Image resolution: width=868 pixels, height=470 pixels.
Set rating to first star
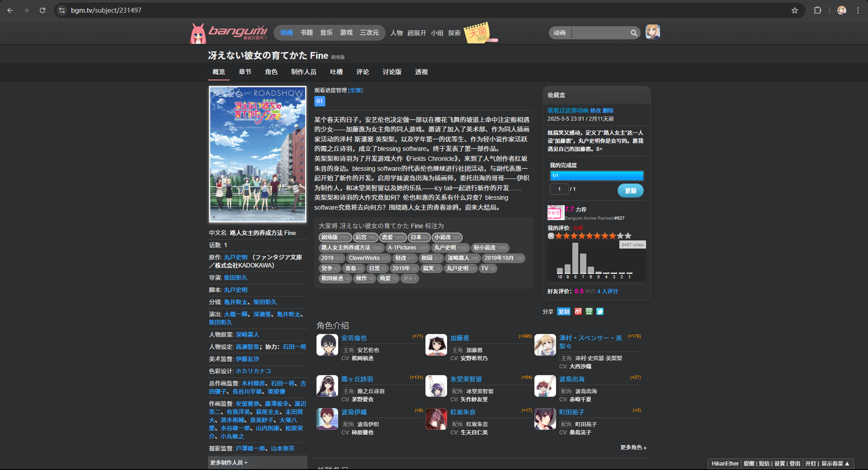point(559,236)
